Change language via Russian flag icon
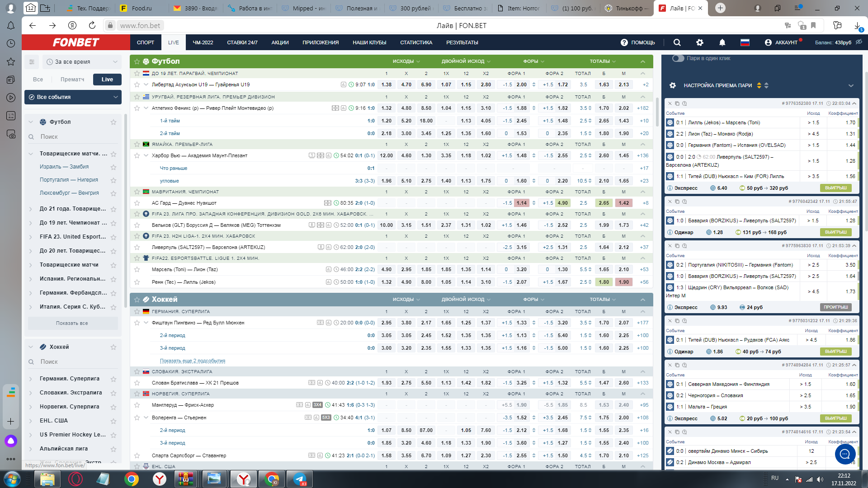 pos(745,42)
